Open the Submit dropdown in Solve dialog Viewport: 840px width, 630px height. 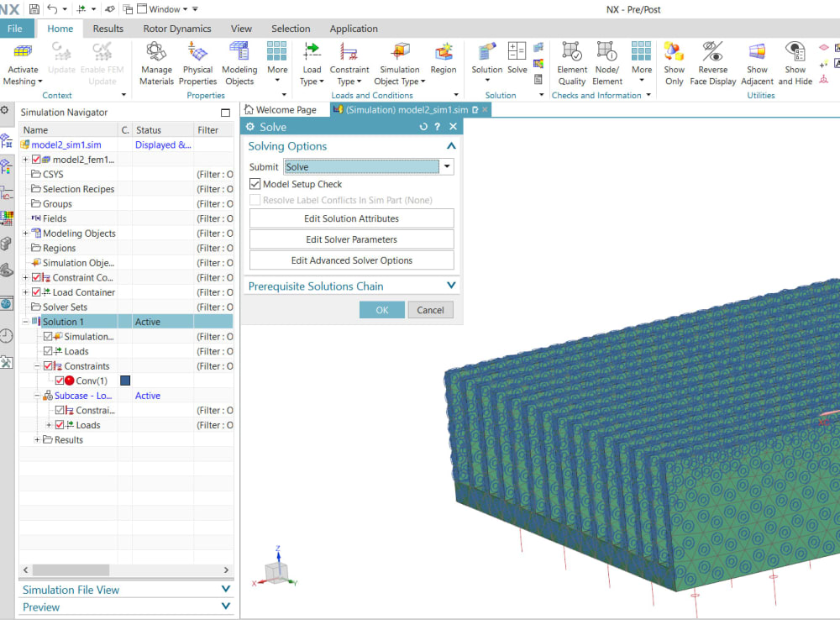[x=446, y=166]
